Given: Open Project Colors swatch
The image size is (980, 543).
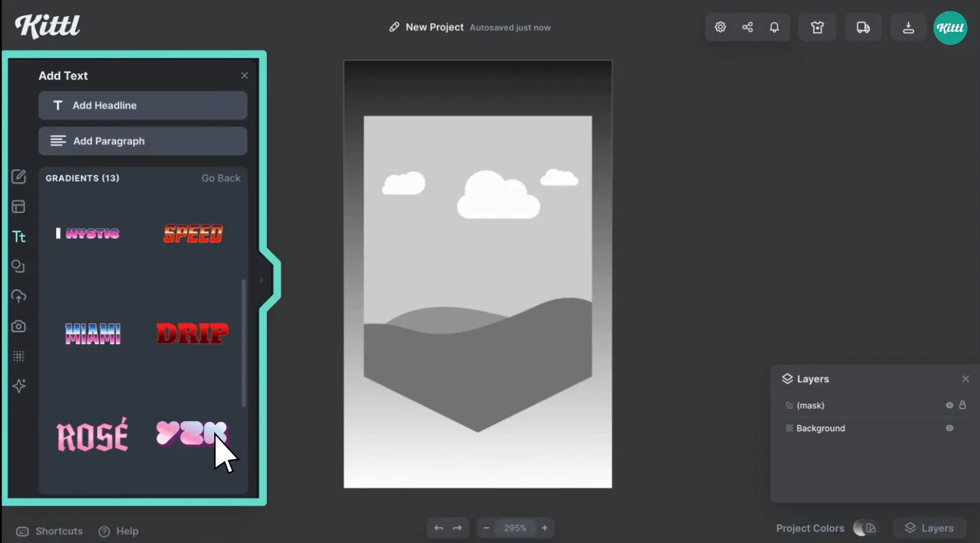Looking at the screenshot, I should (864, 528).
